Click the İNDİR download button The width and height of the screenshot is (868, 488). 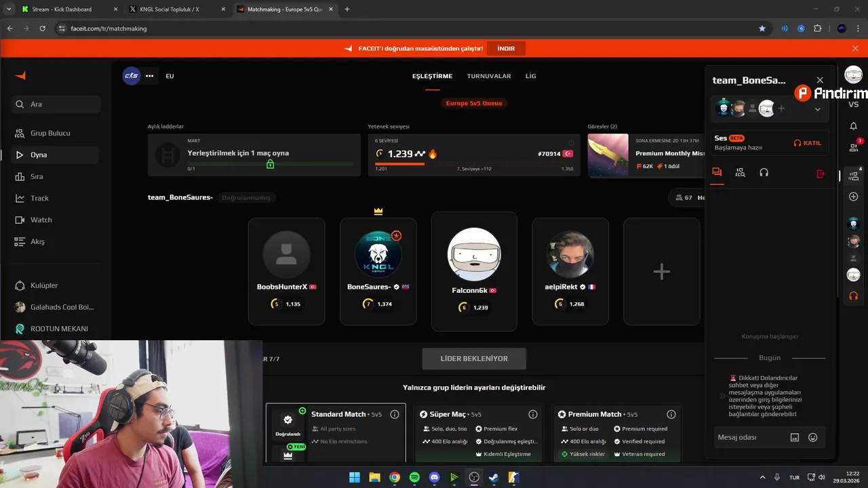[506, 49]
